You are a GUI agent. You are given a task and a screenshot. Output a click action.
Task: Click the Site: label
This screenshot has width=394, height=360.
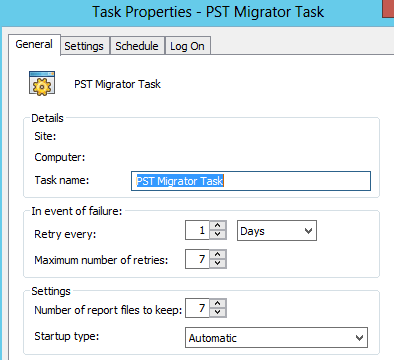45,136
